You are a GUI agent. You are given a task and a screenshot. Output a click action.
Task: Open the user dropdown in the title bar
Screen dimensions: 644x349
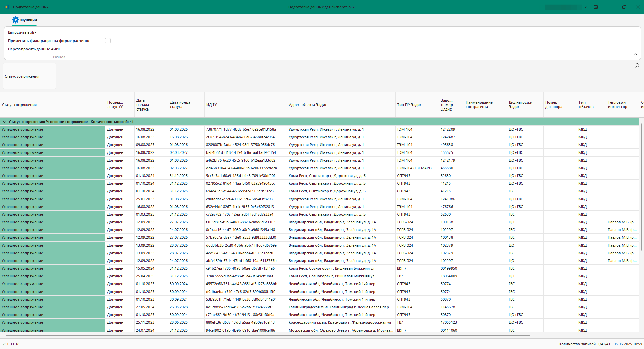[585, 7]
